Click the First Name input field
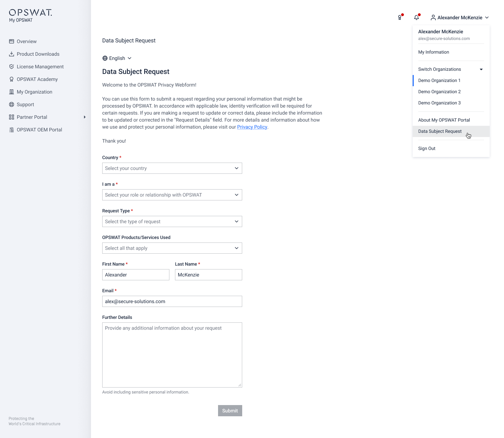The width and height of the screenshot is (504, 438). click(136, 275)
